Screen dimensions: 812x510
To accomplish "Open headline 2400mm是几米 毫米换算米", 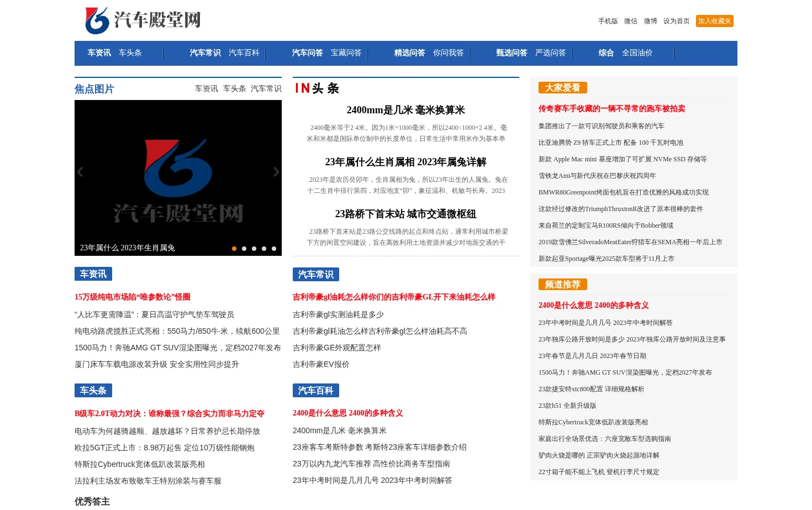I will 406,111.
